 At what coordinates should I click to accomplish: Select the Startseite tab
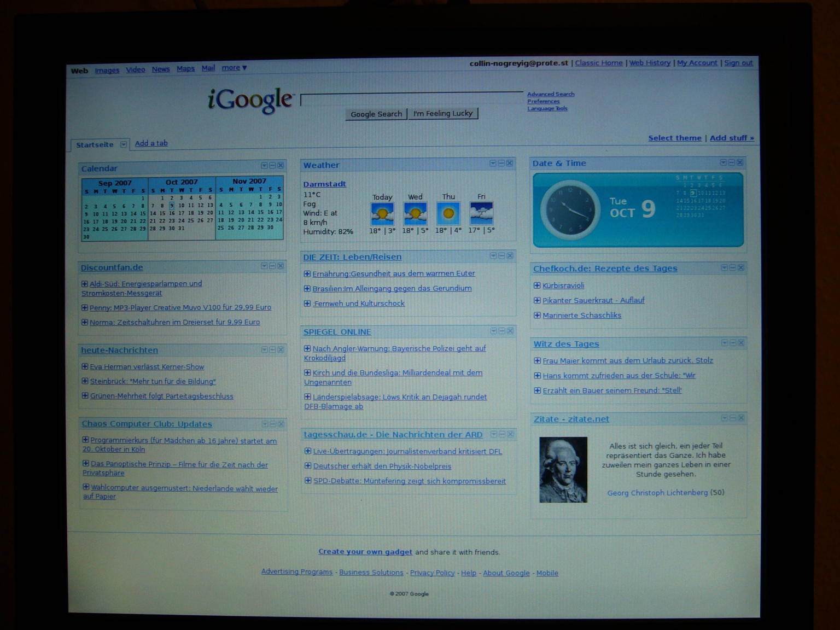point(95,145)
